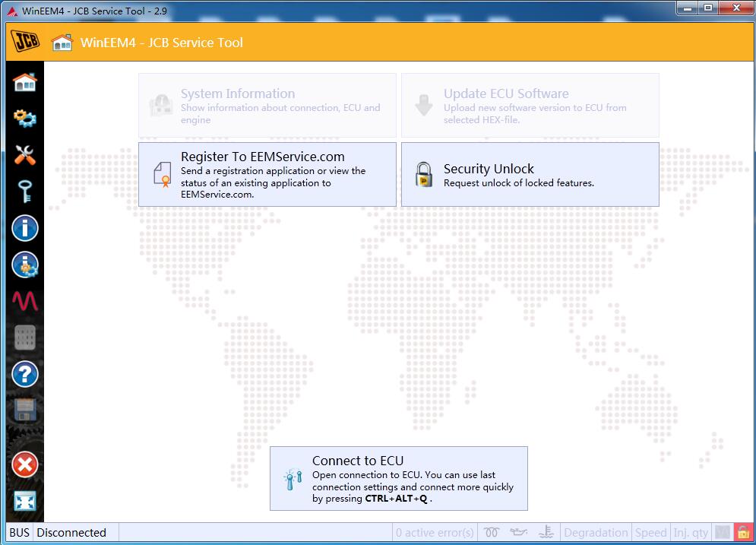
Task: Open info-with-gear icon in sidebar
Action: (25, 265)
